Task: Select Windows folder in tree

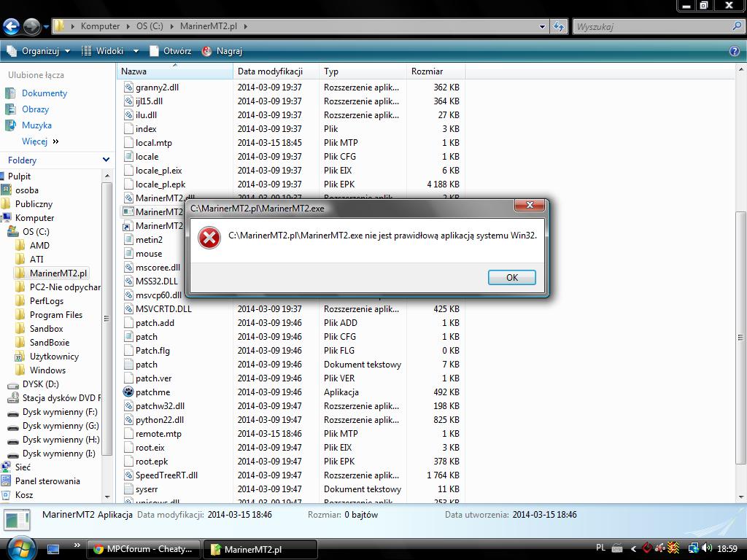Action: point(47,370)
